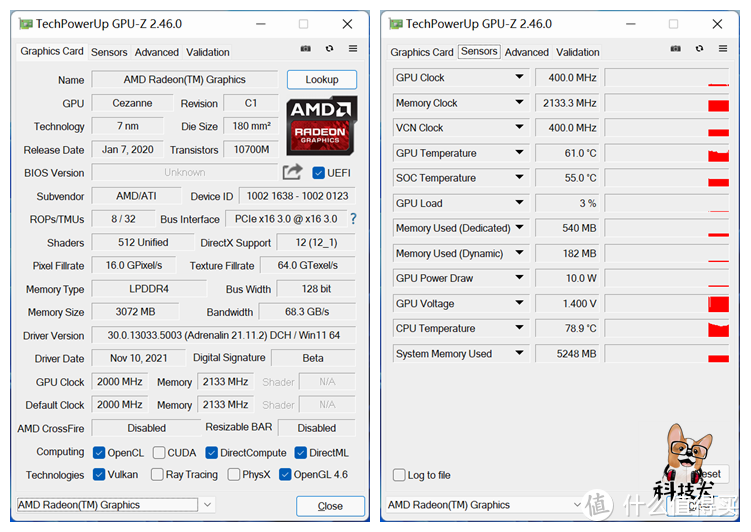Open hamburger menu in Sensors window
The image size is (751, 532).
point(723,48)
